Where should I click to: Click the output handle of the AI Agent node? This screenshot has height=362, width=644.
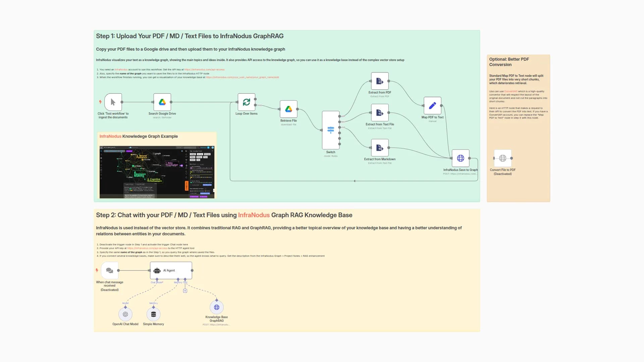click(x=192, y=270)
